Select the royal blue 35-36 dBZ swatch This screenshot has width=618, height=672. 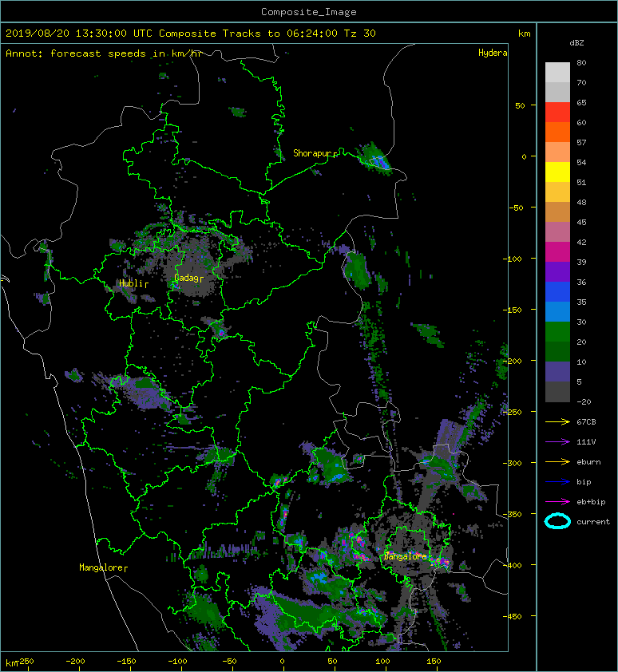[557, 291]
